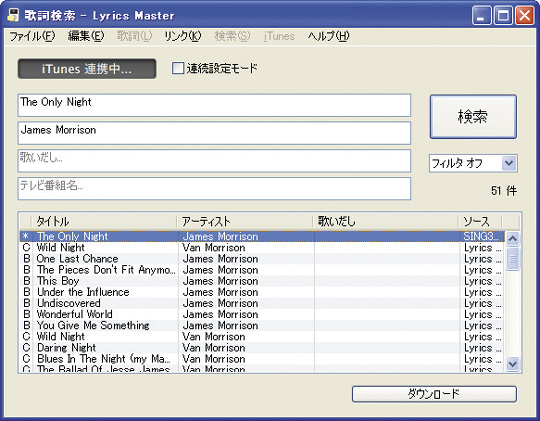
Task: Click the SING3.. source cell in the first row
Action: [481, 236]
